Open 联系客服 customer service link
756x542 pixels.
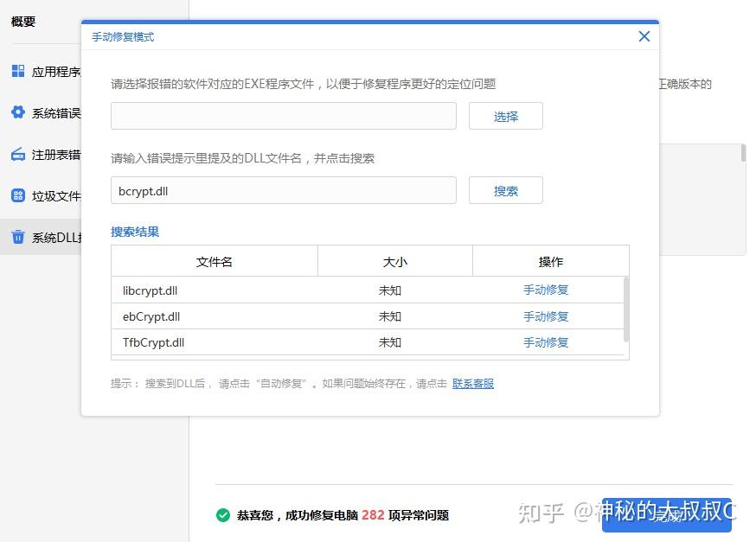click(x=472, y=383)
